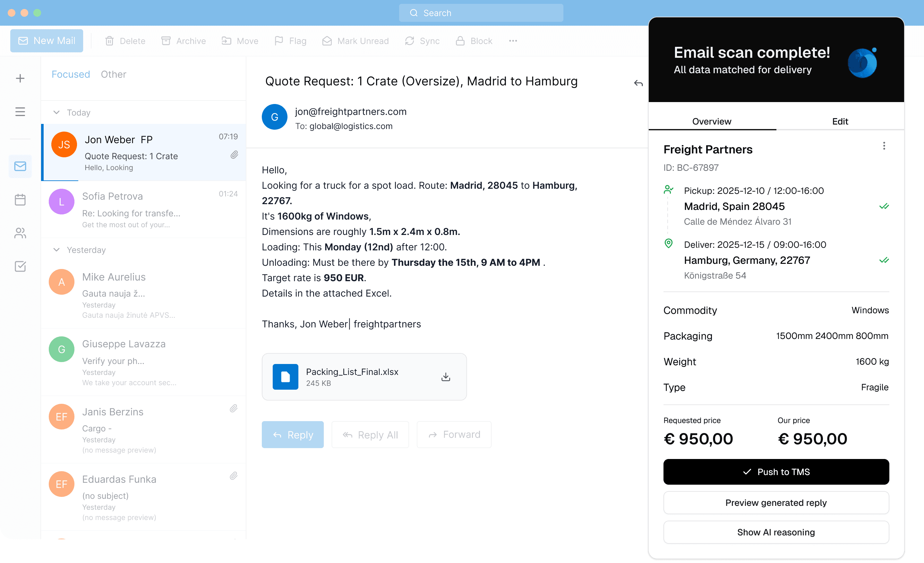Switch to the Edit tab
The height and width of the screenshot is (563, 924).
[x=840, y=121]
